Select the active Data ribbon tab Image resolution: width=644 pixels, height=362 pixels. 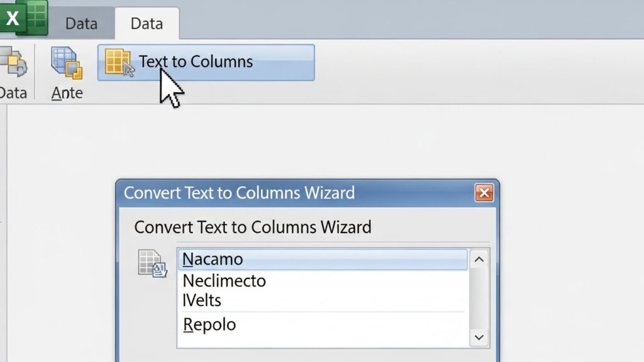point(147,24)
